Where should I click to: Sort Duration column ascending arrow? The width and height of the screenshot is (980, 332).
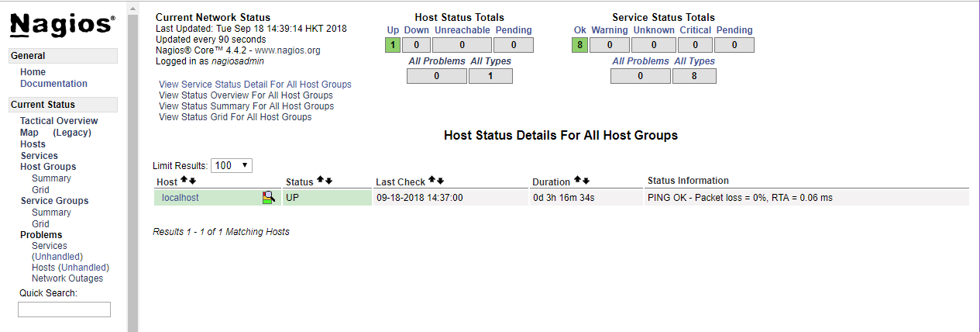click(577, 181)
